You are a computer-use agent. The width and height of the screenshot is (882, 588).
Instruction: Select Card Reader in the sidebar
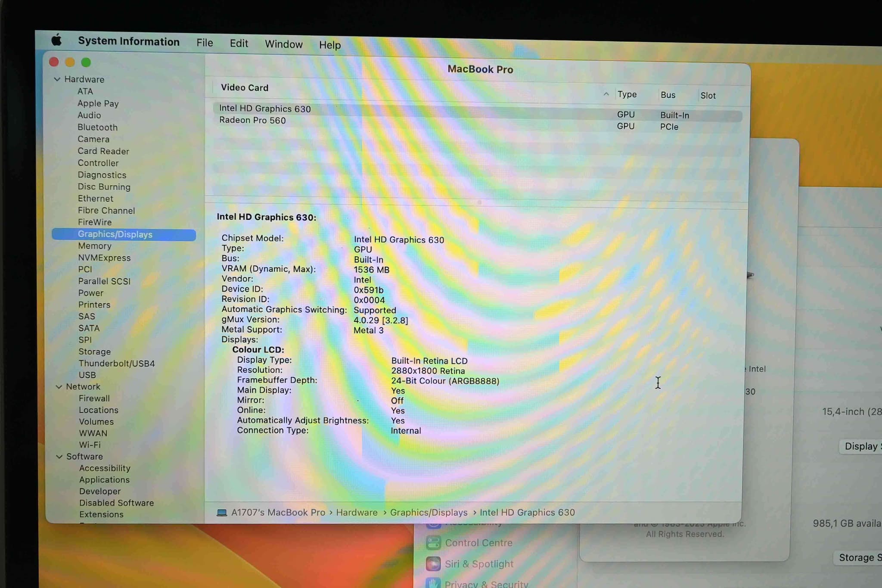point(103,151)
